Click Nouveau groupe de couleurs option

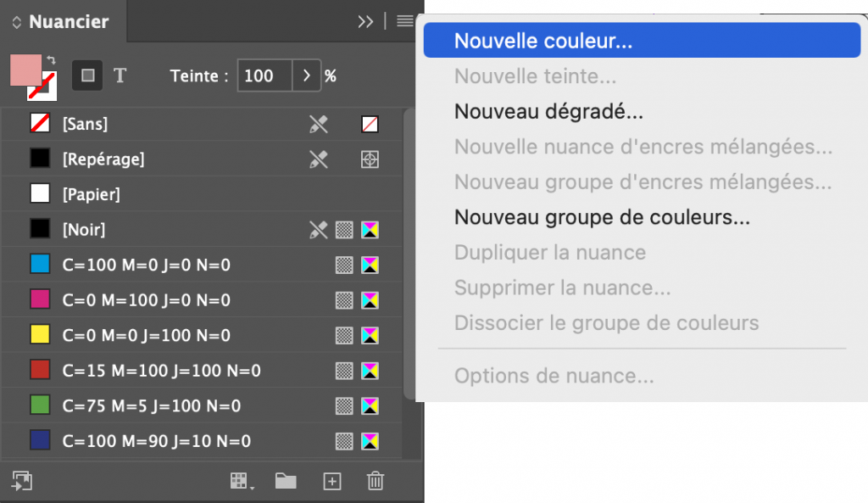tap(602, 217)
